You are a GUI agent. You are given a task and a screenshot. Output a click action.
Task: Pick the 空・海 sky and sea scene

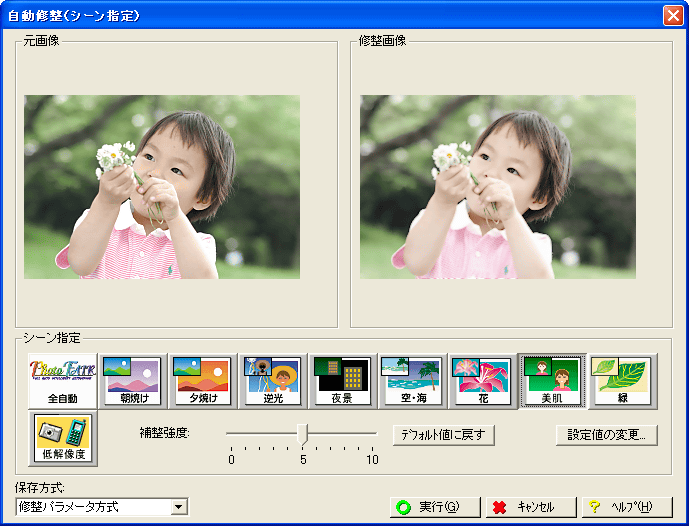412,381
